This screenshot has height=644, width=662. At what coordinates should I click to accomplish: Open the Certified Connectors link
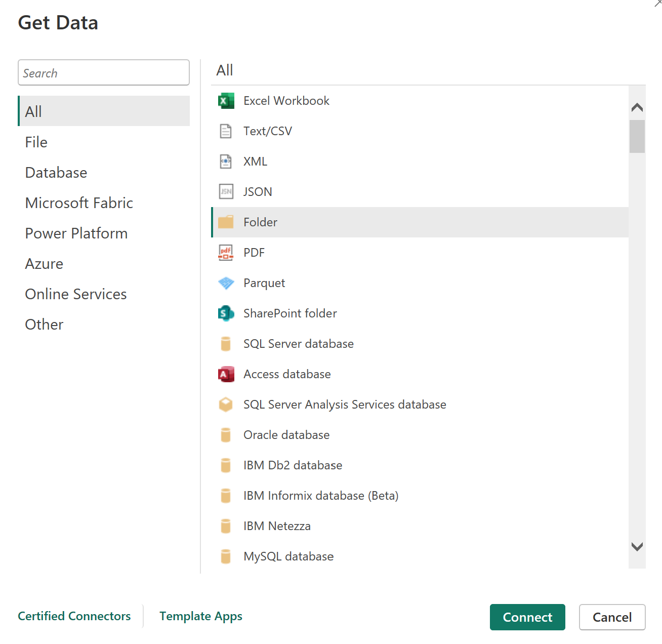(74, 616)
